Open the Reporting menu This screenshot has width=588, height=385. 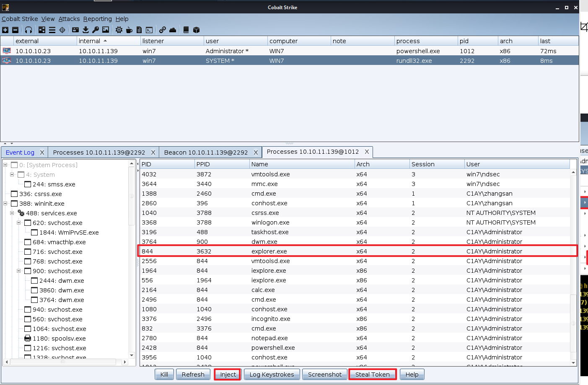[97, 19]
